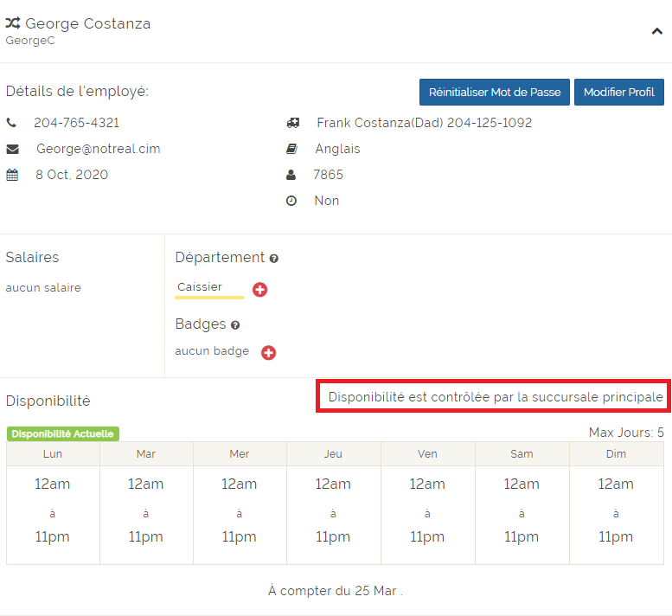Click Réinitialiser Mot de Passe button

(x=494, y=92)
